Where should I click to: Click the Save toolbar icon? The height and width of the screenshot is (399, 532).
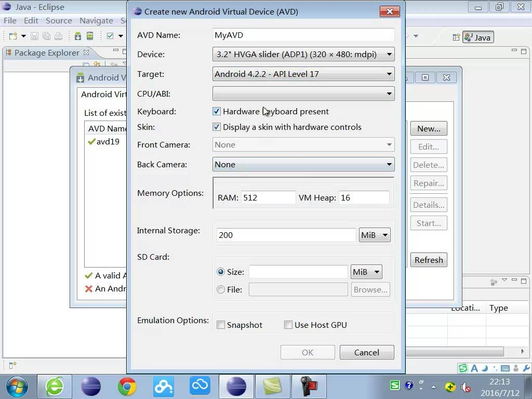click(35, 36)
